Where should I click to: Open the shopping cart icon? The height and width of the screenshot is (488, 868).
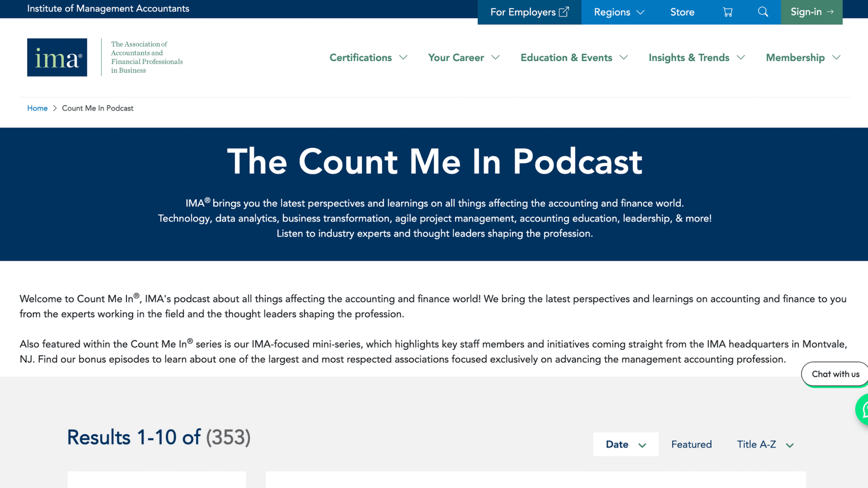tap(727, 12)
